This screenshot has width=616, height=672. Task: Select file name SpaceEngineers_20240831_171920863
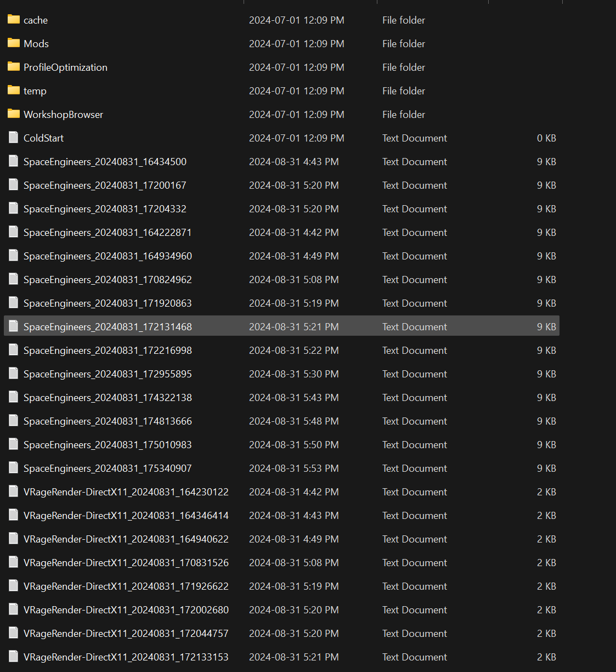tap(108, 303)
